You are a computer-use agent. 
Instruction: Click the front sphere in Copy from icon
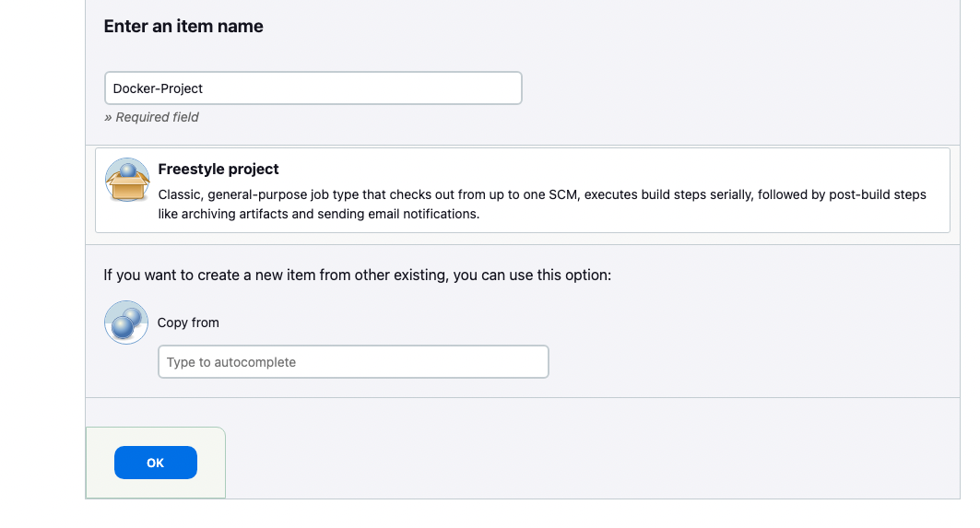coord(122,327)
